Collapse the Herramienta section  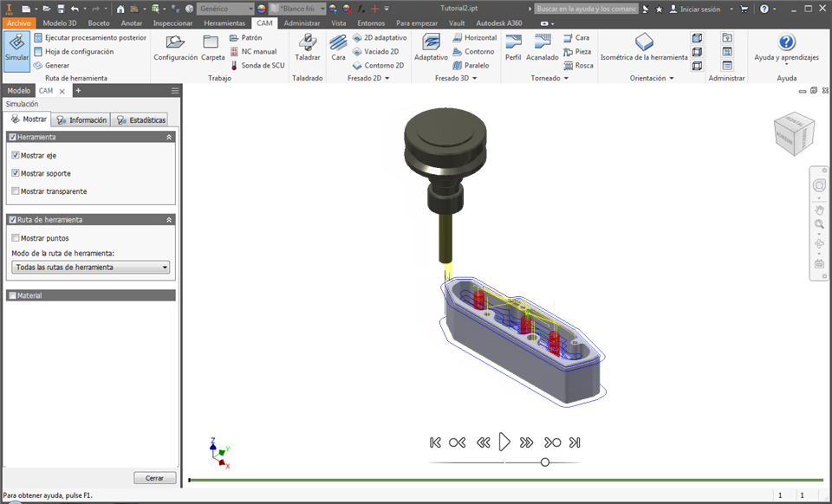point(169,137)
